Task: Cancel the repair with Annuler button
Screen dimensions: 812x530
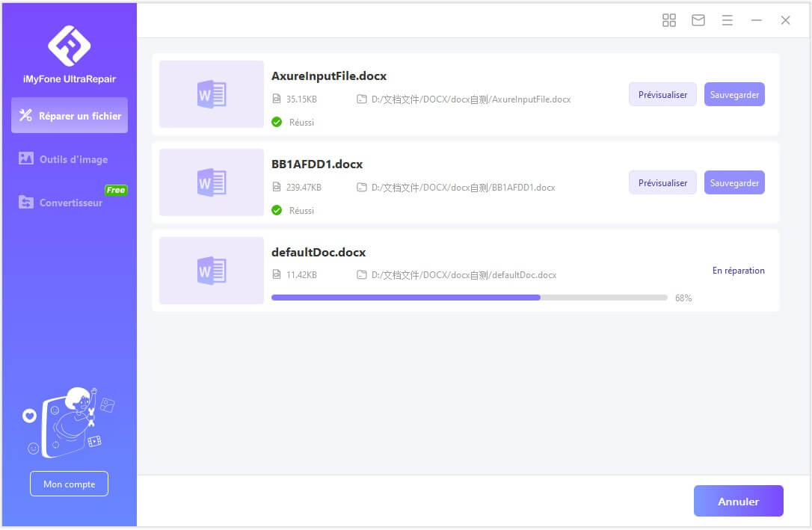Action: coord(738,502)
